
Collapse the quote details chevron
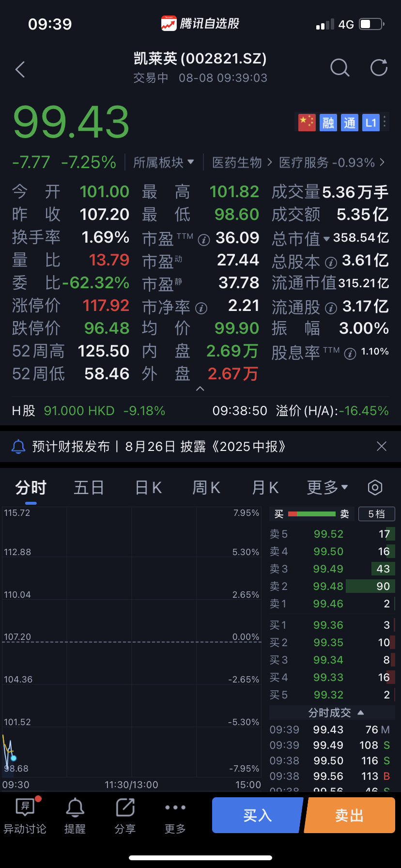point(200,388)
